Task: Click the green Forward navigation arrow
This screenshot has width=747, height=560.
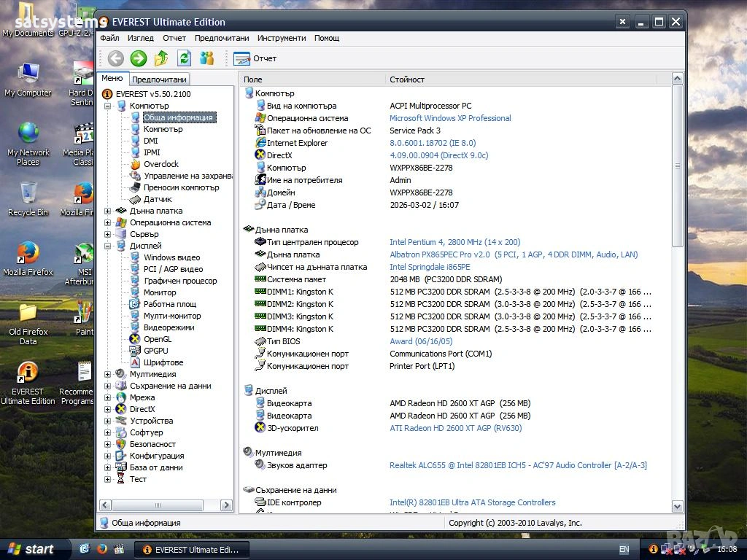Action: coord(138,58)
